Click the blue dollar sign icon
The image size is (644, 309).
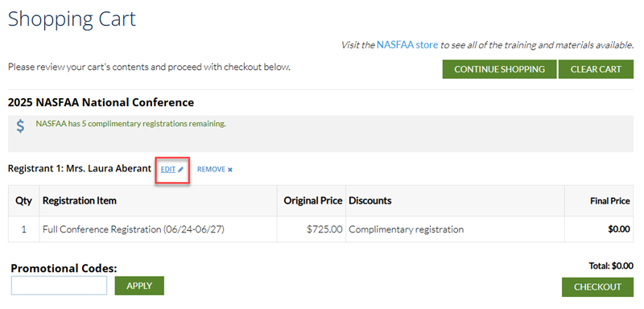point(20,126)
